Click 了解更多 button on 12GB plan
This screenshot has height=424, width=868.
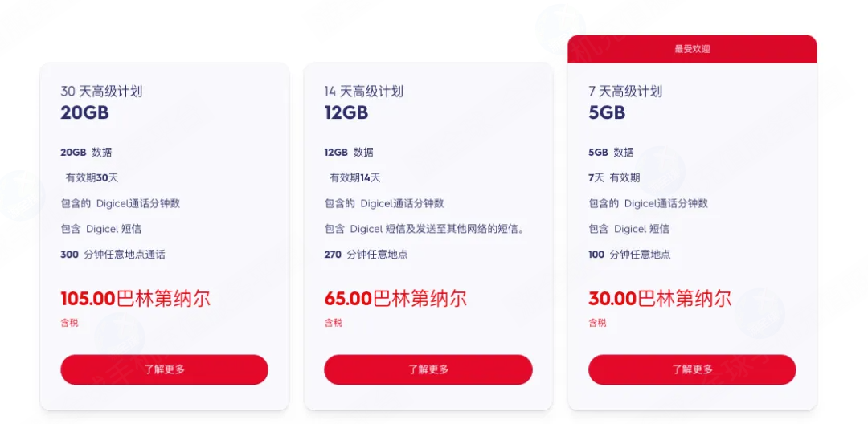428,369
